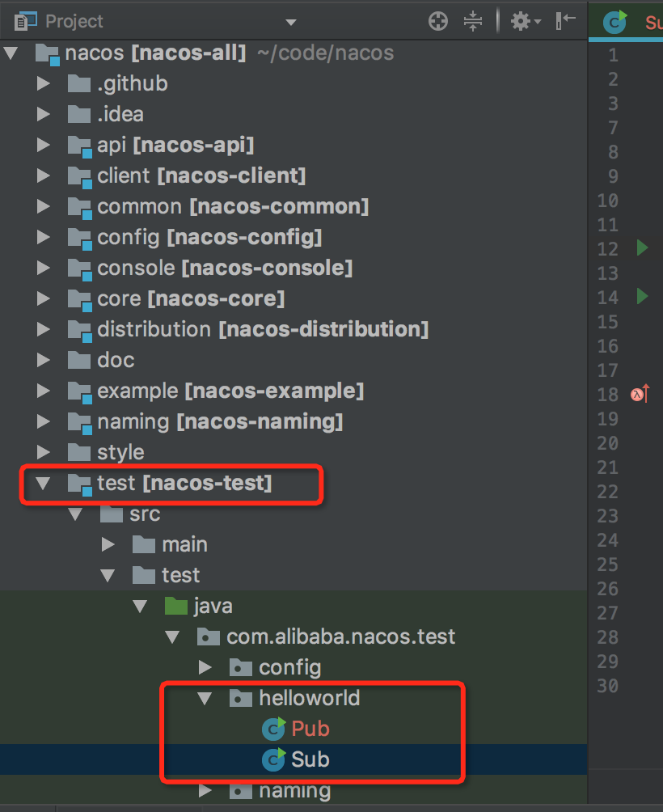
Task: Collapse the java source root
Action: [x=140, y=607]
